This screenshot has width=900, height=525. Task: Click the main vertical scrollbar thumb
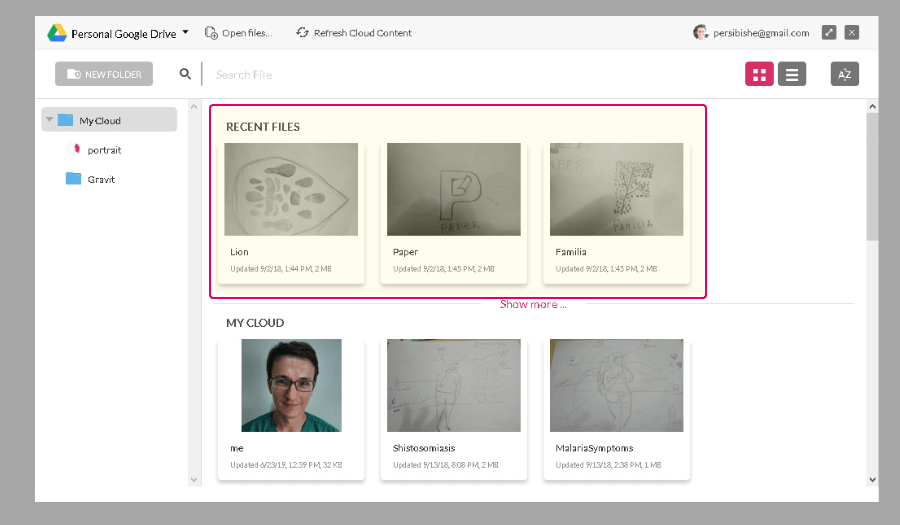coord(872,177)
